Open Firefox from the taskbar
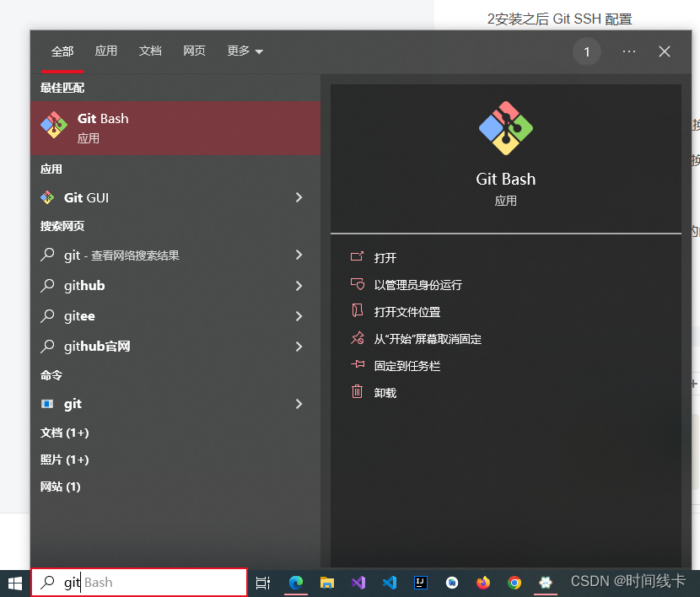This screenshot has height=597, width=700. (x=482, y=582)
